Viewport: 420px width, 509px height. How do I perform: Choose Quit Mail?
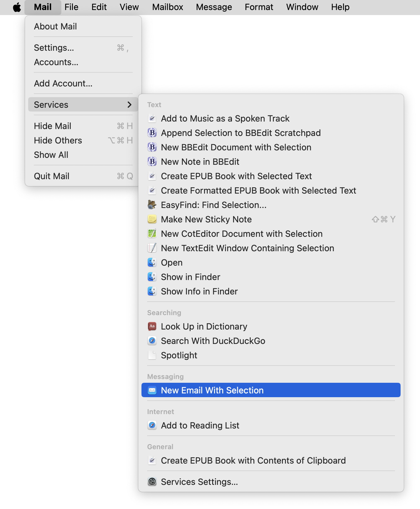[x=83, y=176]
